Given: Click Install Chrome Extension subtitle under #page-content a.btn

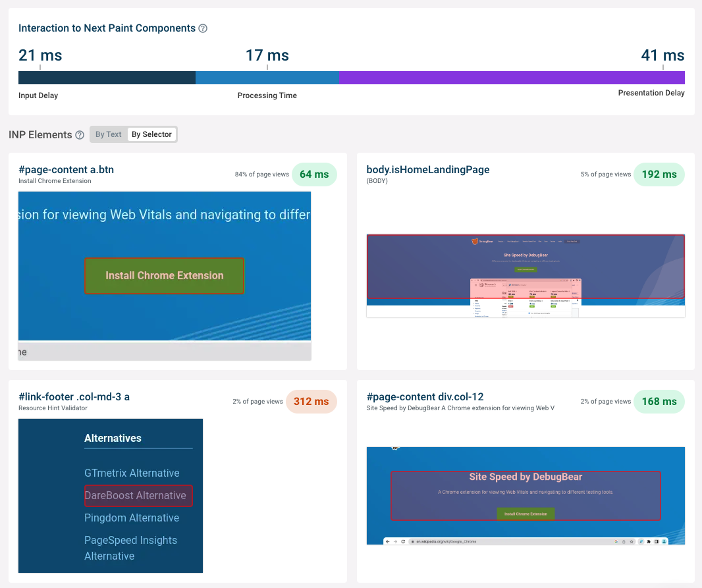Looking at the screenshot, I should click(x=55, y=181).
